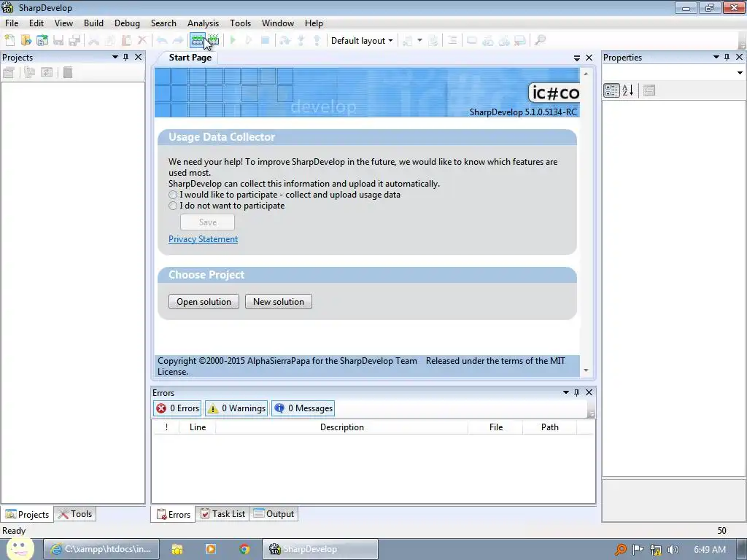This screenshot has width=747, height=560.
Task: Click the volume speaker tray icon
Action: pyautogui.click(x=673, y=550)
